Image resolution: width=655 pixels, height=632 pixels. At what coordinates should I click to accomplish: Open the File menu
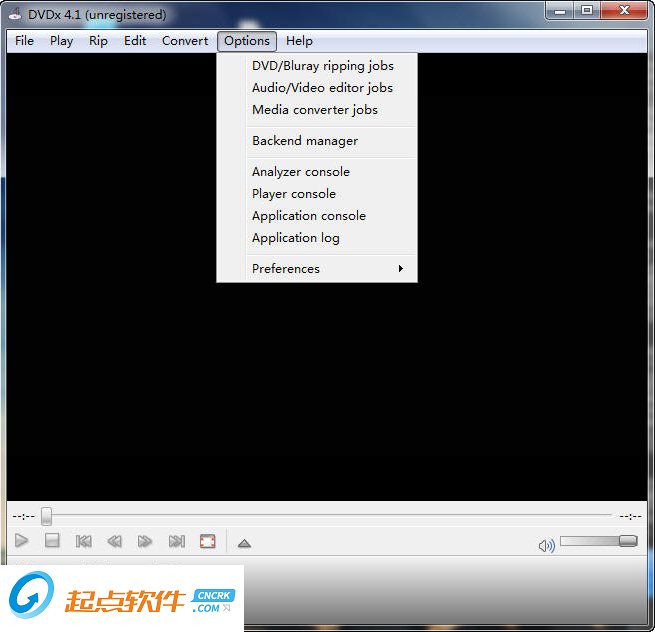(x=24, y=41)
